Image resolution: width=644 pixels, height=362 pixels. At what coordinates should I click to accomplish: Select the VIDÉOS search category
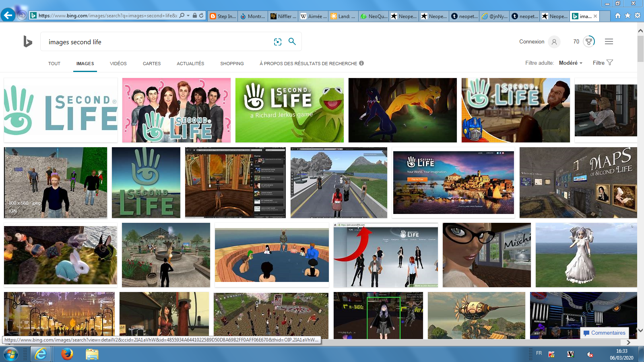pos(118,64)
